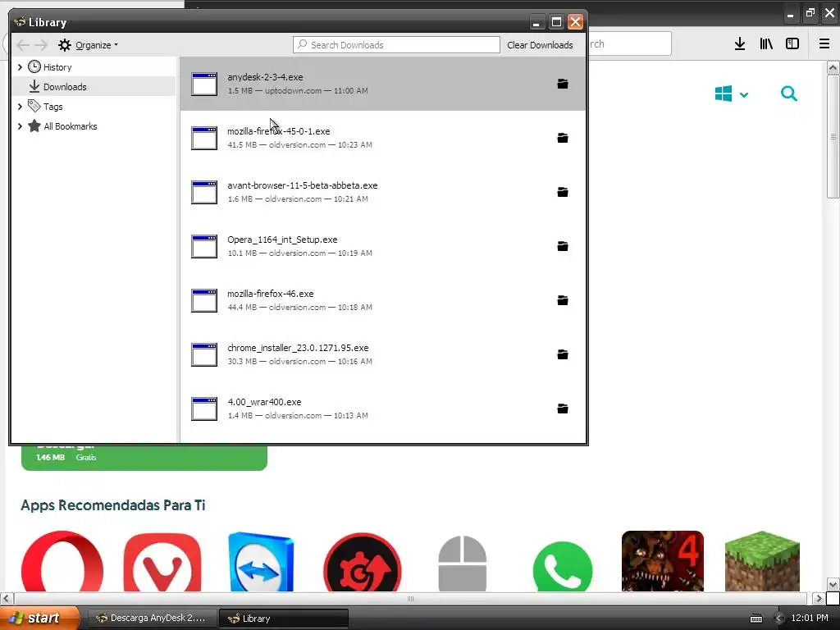
Task: Click the Uptodown search magnifier icon
Action: 788,94
